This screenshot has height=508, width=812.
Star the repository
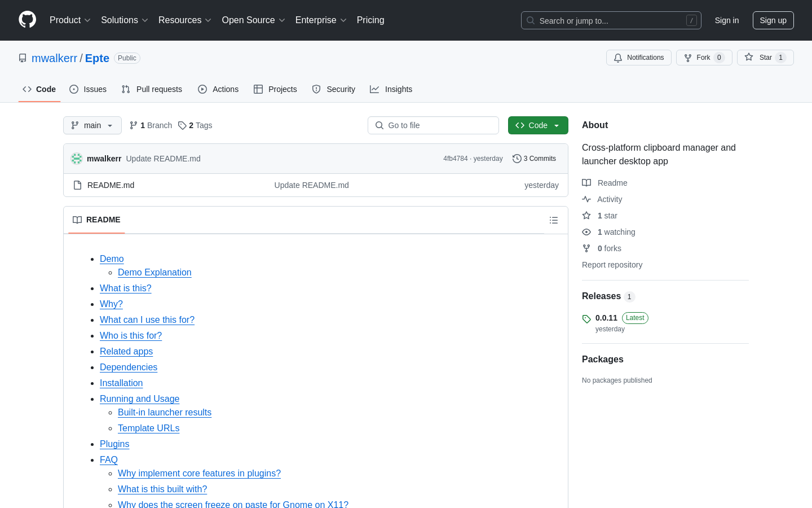pos(765,58)
